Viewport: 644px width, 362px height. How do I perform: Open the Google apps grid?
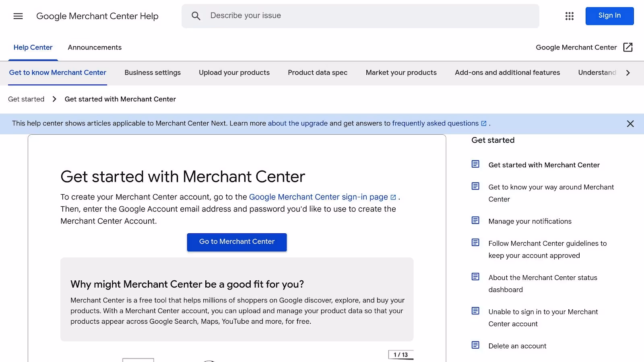coord(569,16)
